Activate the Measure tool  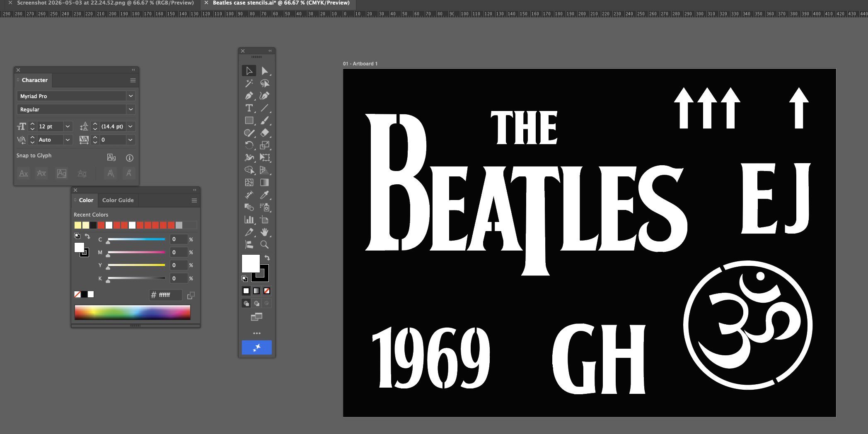click(249, 195)
